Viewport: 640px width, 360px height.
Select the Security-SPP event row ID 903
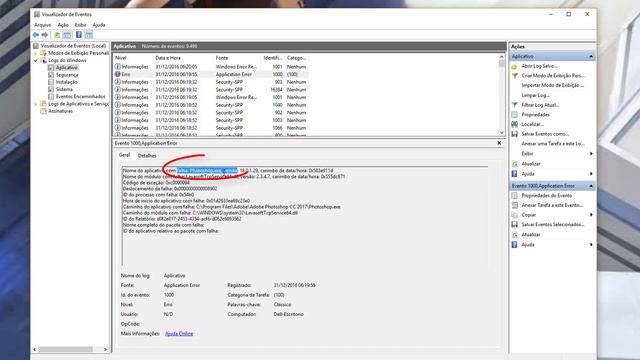click(x=210, y=82)
